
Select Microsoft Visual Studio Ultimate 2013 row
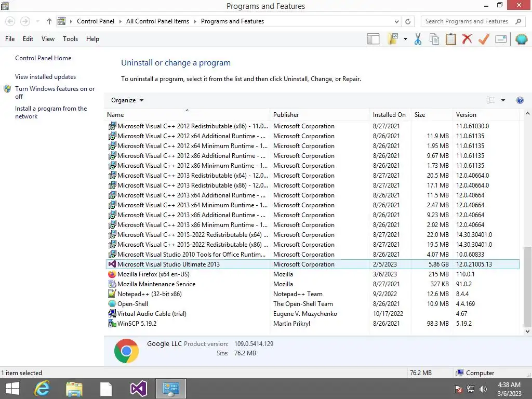pyautogui.click(x=312, y=264)
